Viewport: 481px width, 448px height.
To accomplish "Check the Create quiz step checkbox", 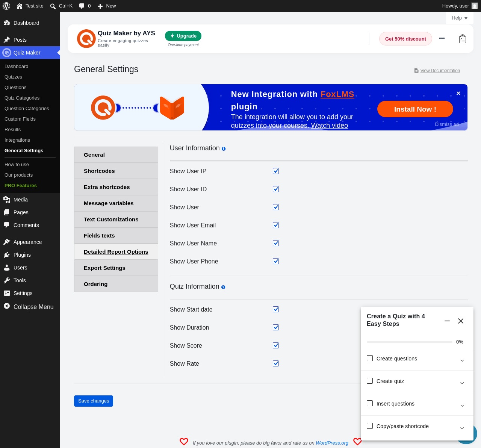I will (x=370, y=381).
